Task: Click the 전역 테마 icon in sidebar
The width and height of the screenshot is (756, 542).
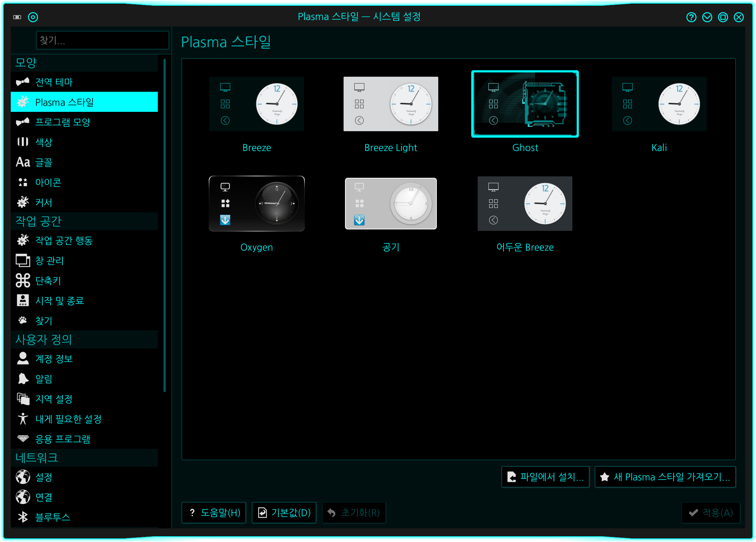Action: pyautogui.click(x=23, y=82)
